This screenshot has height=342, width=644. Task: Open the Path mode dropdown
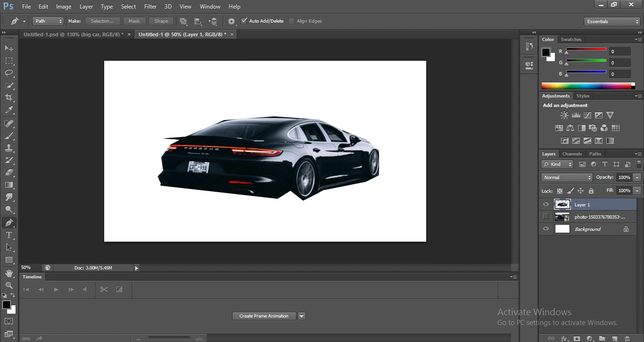pyautogui.click(x=48, y=21)
